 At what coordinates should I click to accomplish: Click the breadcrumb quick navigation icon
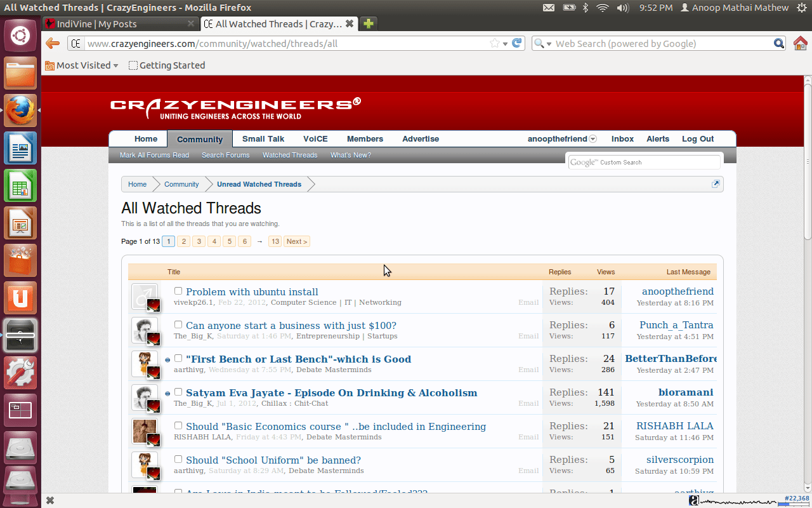[716, 184]
